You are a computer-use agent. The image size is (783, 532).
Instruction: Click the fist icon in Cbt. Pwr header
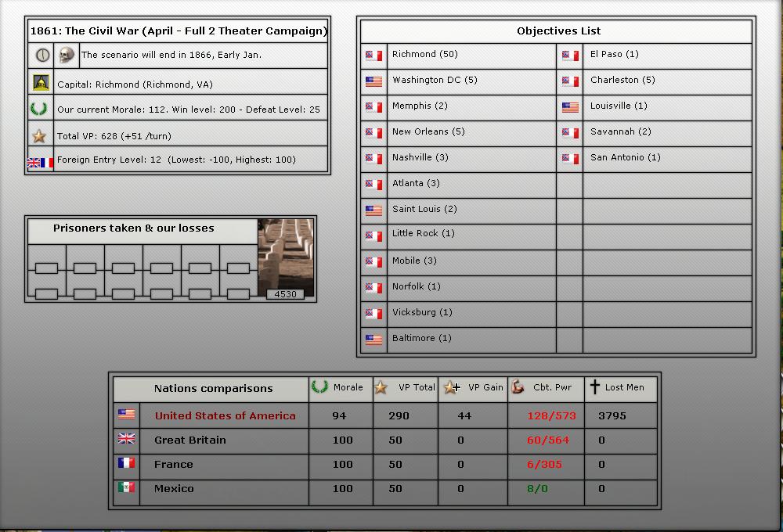(518, 387)
